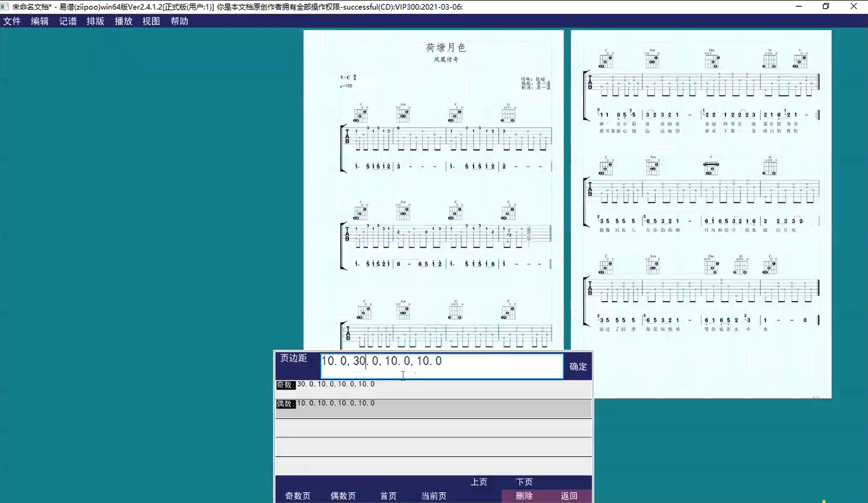Viewport: 868px width, 503px height.
Task: Open the 文件 menu
Action: coord(12,21)
